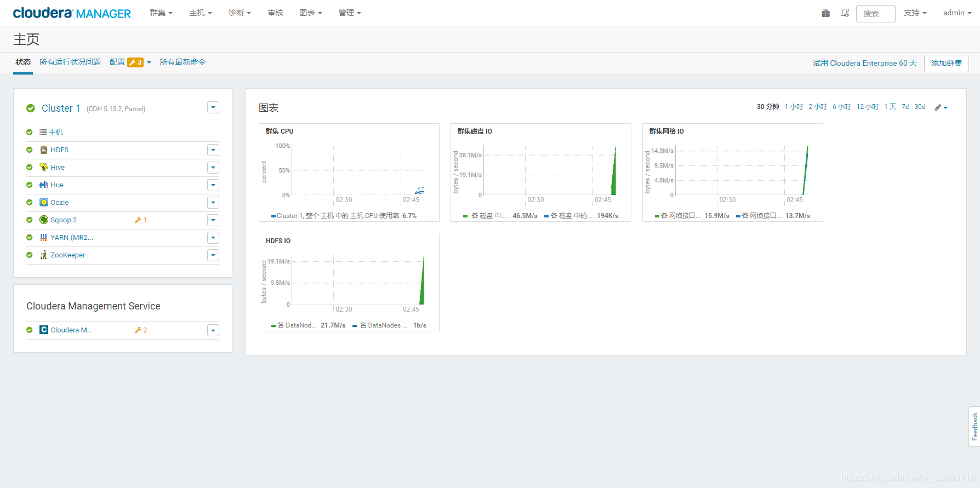Open the 图表 top menu
This screenshot has width=980, height=488.
tap(311, 13)
